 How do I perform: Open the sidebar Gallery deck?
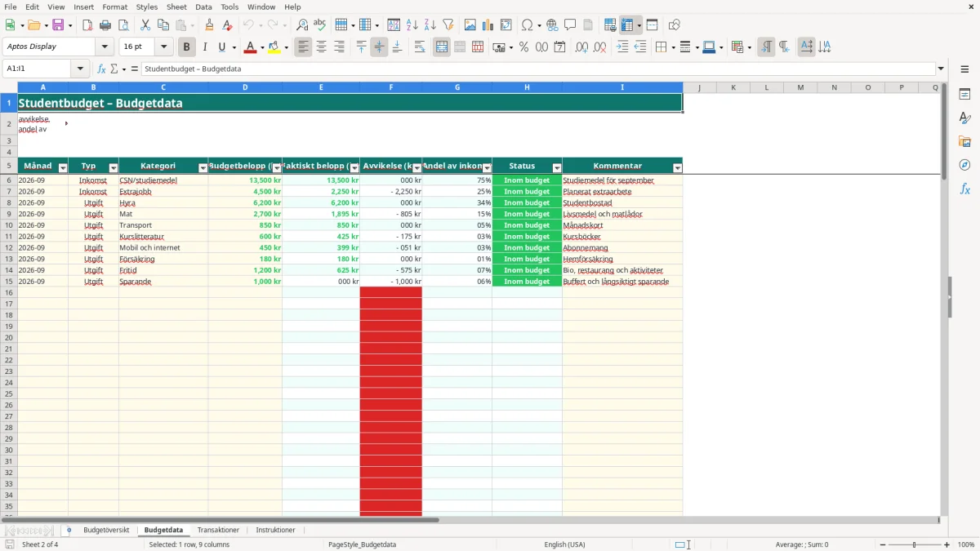[964, 142]
